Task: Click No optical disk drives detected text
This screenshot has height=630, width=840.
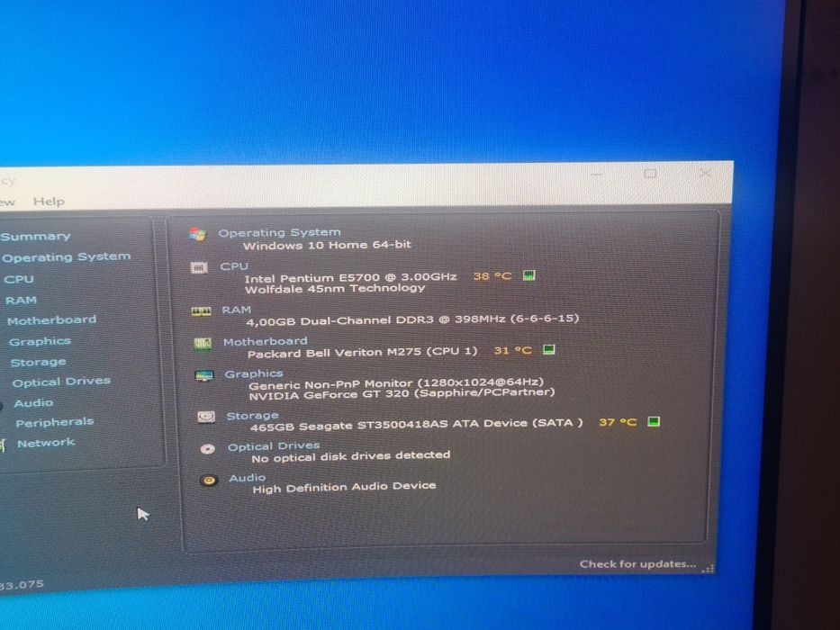Action: tap(351, 456)
